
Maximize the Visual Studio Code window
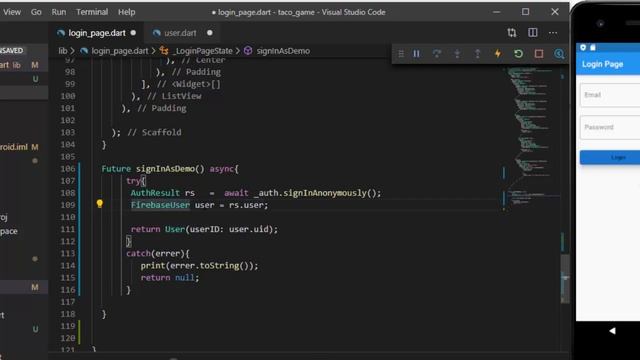pyautogui.click(x=525, y=12)
